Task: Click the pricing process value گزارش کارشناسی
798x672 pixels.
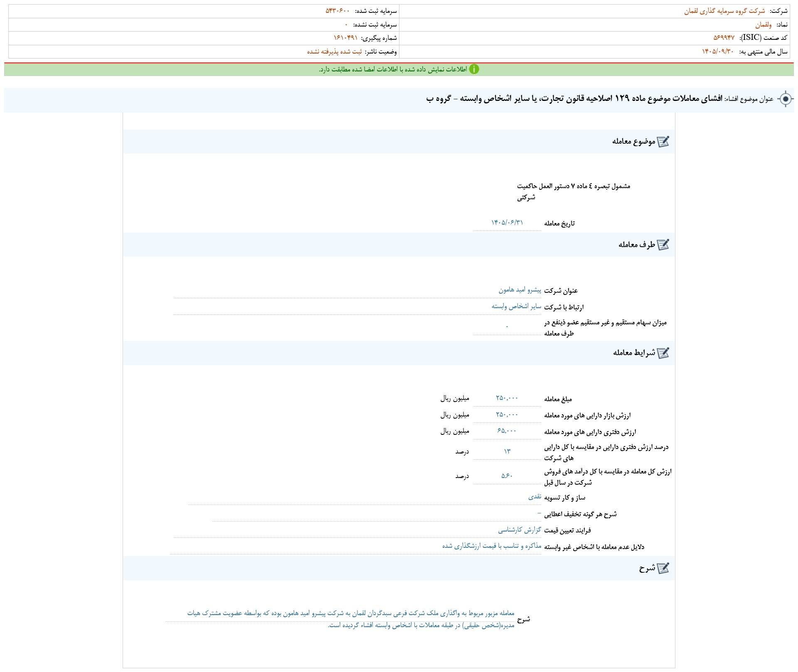Action: [520, 530]
